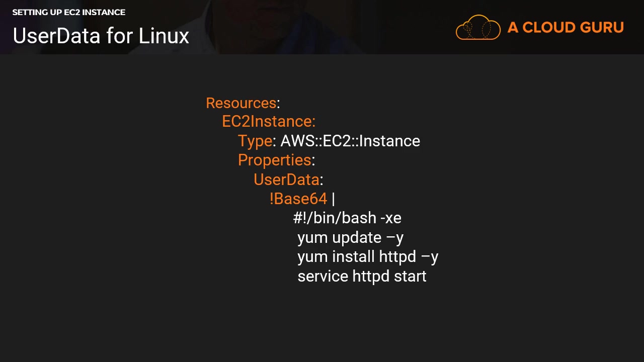Screen dimensions: 644x362
Task: Click the service httpd start line
Action: click(x=362, y=276)
